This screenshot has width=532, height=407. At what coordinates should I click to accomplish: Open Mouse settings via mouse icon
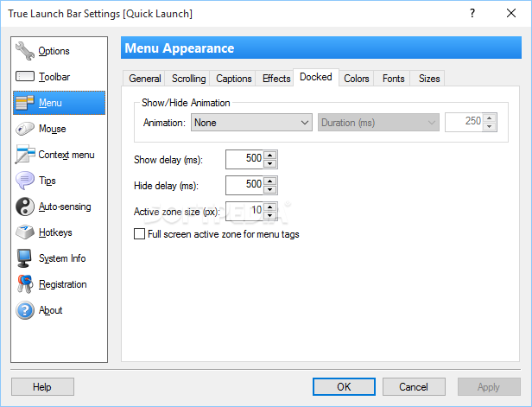coord(25,129)
